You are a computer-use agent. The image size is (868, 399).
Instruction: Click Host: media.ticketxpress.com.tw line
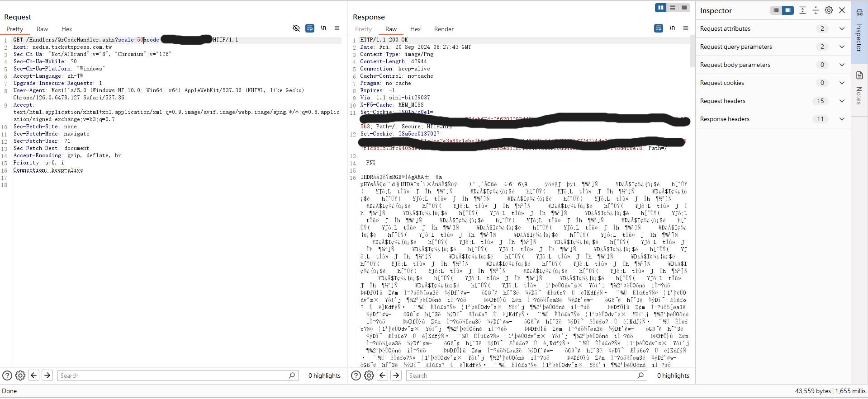coord(62,47)
